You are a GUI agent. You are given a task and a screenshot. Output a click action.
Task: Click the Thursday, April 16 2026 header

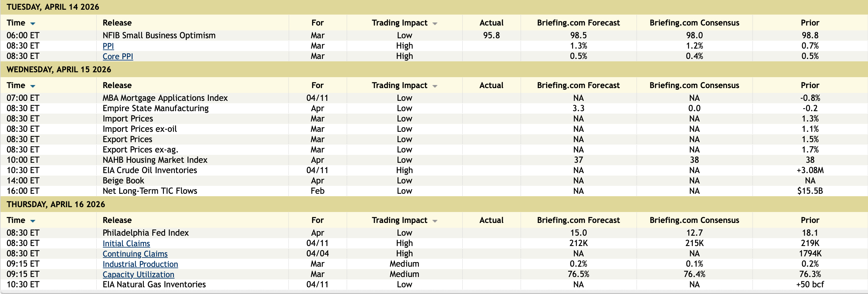[56, 204]
